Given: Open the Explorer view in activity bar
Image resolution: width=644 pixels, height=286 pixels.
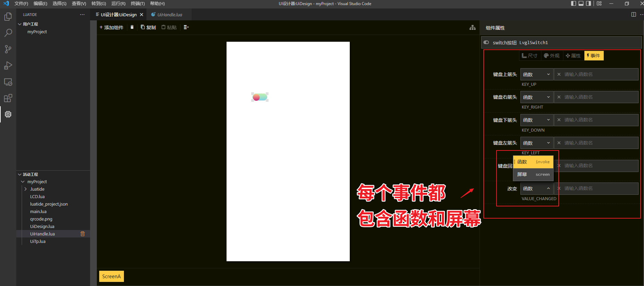Looking at the screenshot, I should click(8, 17).
